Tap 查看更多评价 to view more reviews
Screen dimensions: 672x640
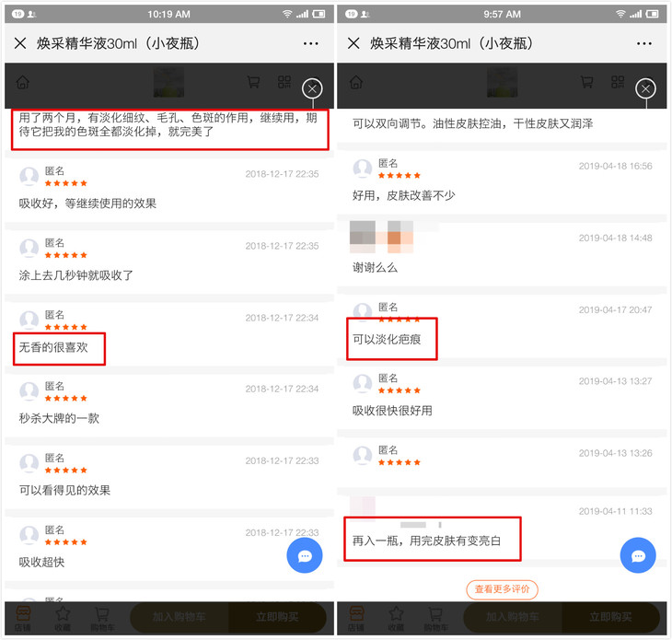(x=502, y=589)
